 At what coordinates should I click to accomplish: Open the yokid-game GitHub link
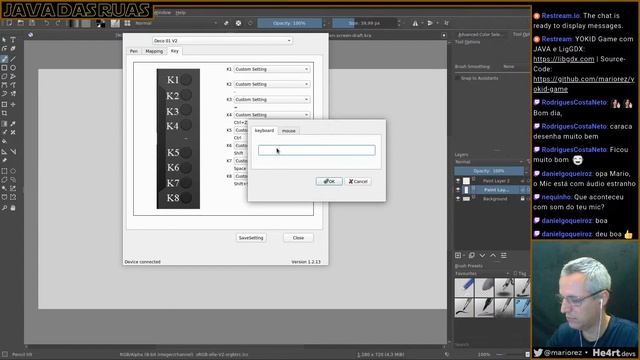click(584, 84)
